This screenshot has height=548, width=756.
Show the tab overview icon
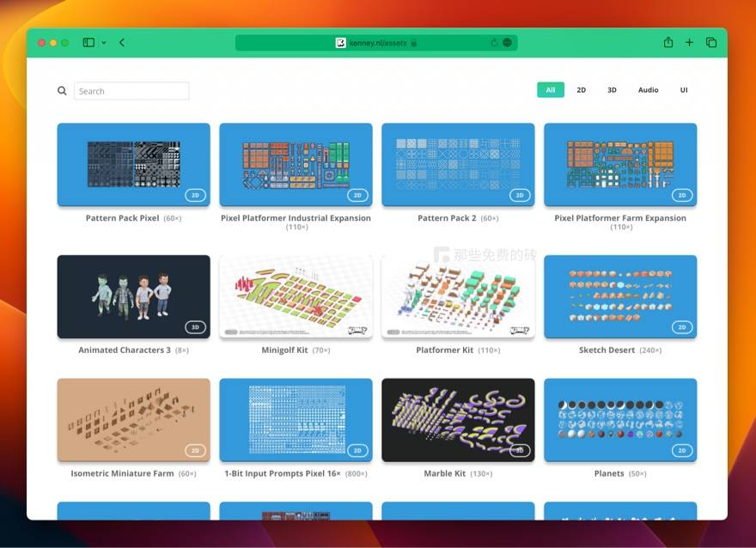(x=711, y=42)
